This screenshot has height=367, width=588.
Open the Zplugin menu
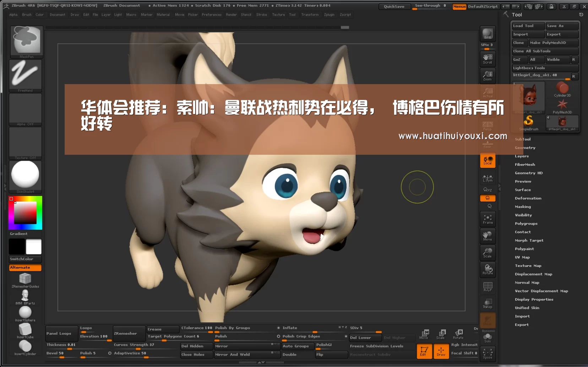(x=329, y=15)
